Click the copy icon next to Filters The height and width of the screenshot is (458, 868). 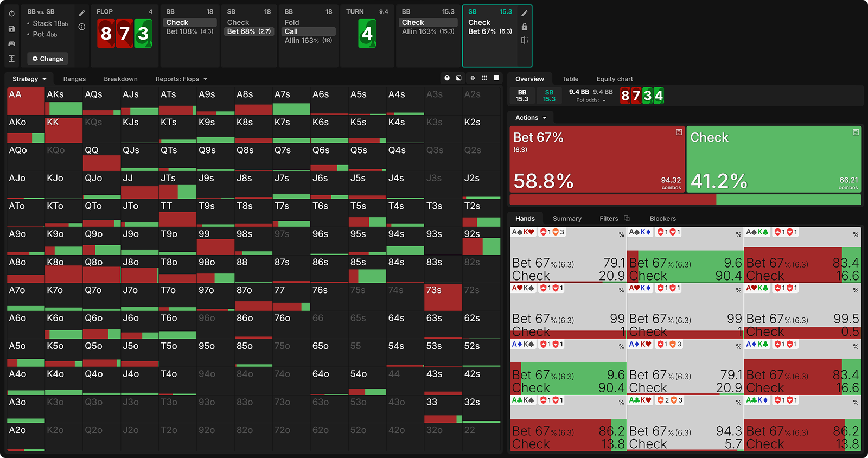coord(627,219)
